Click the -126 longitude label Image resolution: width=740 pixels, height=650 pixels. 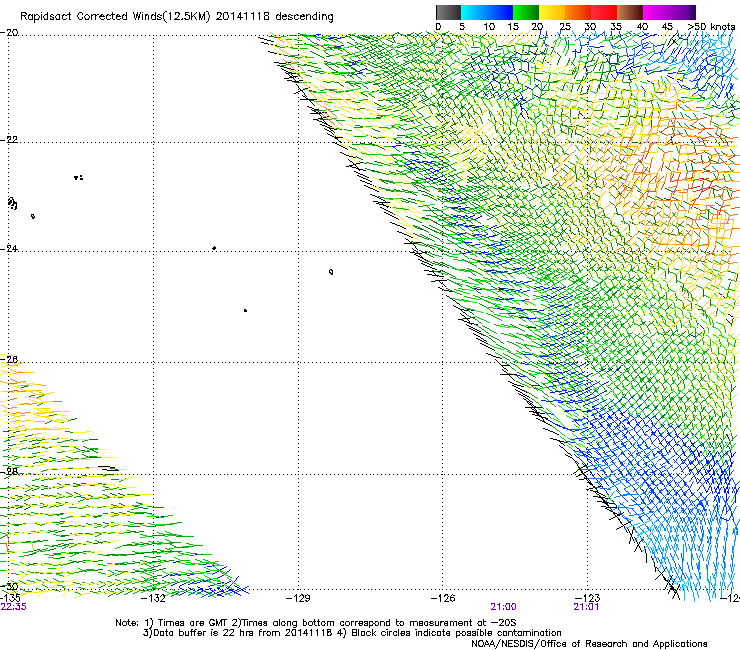pos(443,598)
